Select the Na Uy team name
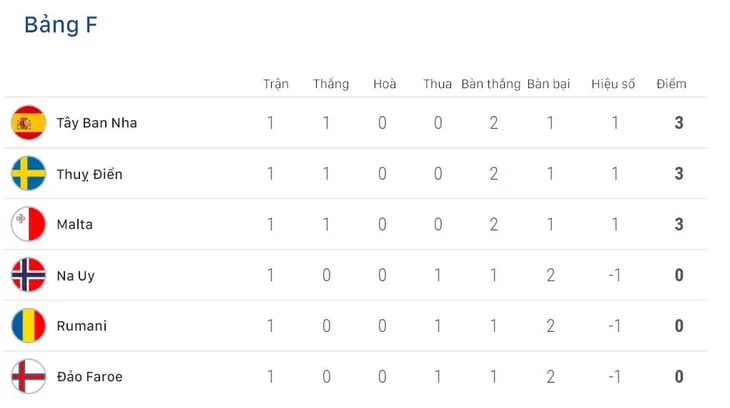Image resolution: width=730 pixels, height=408 pixels. [75, 276]
